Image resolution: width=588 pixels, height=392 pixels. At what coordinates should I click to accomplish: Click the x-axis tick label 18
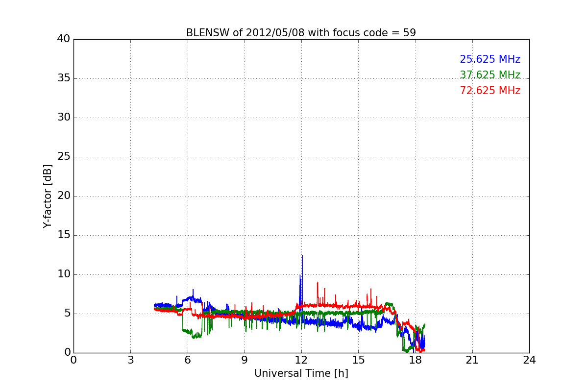coord(416,360)
